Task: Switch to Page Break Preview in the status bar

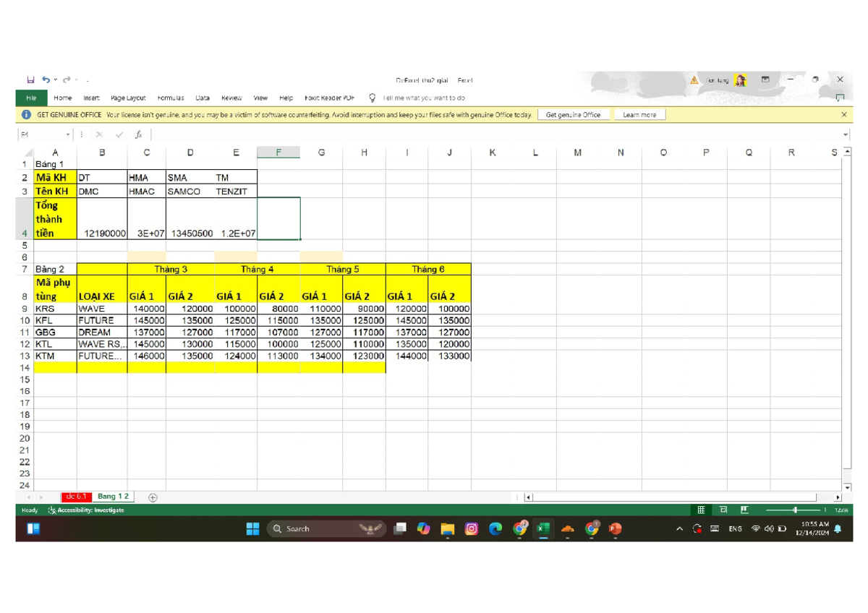Action: [744, 510]
